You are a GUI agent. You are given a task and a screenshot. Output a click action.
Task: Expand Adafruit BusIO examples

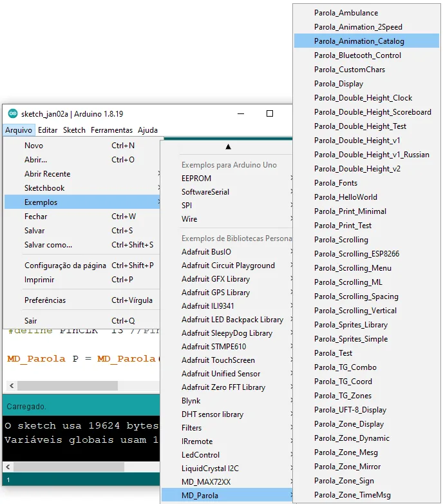(227, 252)
